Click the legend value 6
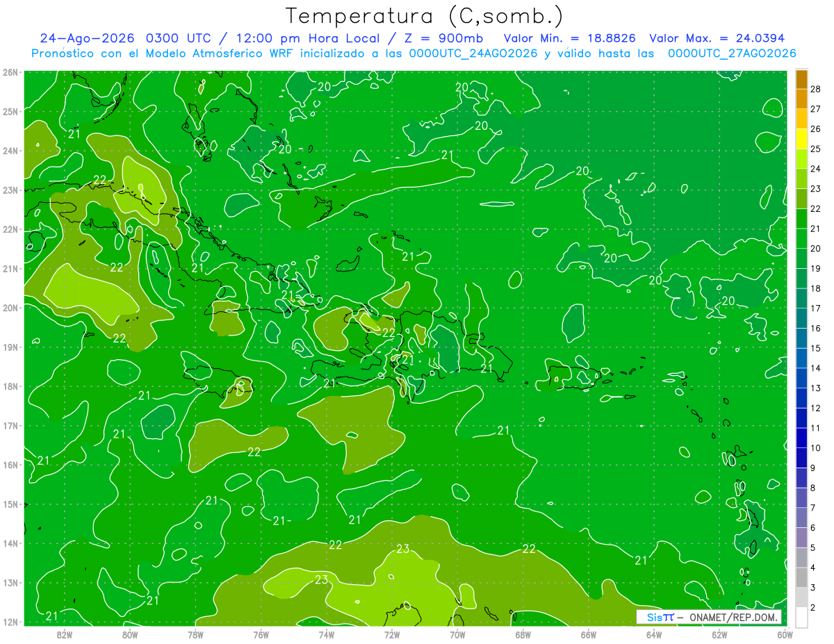 (x=812, y=527)
